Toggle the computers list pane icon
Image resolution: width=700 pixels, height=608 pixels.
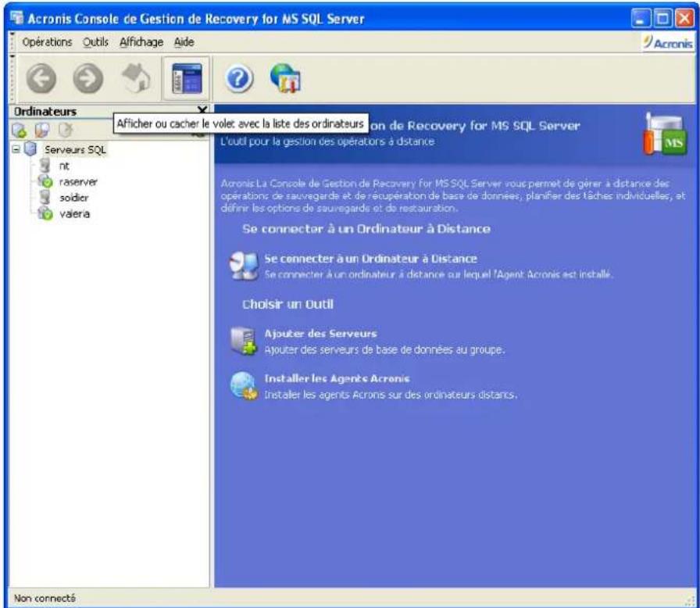[187, 79]
